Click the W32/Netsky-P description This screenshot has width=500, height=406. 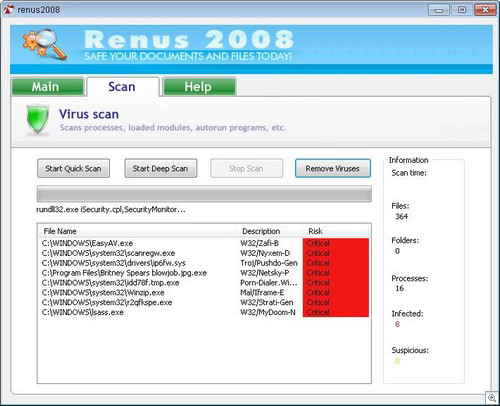tap(265, 273)
